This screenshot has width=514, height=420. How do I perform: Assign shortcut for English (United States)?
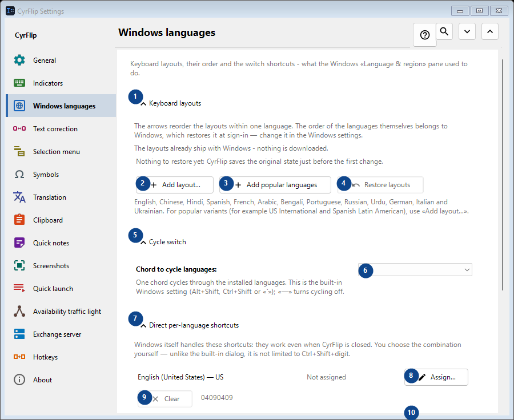click(x=436, y=377)
